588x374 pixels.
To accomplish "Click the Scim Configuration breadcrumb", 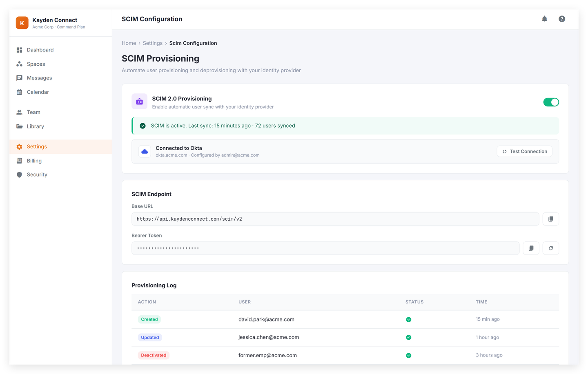I will (193, 43).
